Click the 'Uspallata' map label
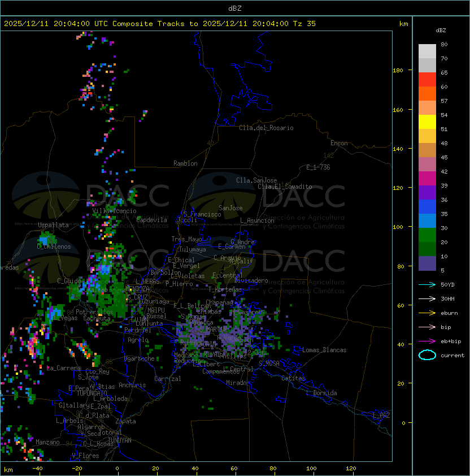This screenshot has height=476, width=470. [53, 225]
